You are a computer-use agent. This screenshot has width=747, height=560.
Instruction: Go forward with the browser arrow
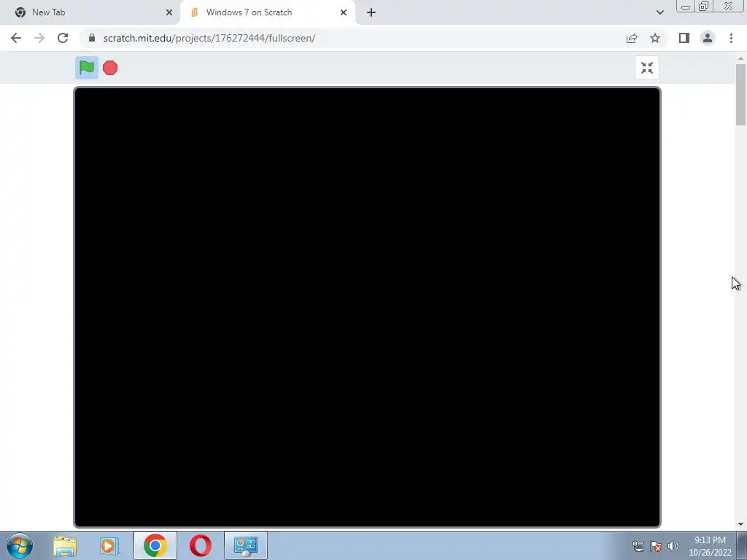pos(39,38)
